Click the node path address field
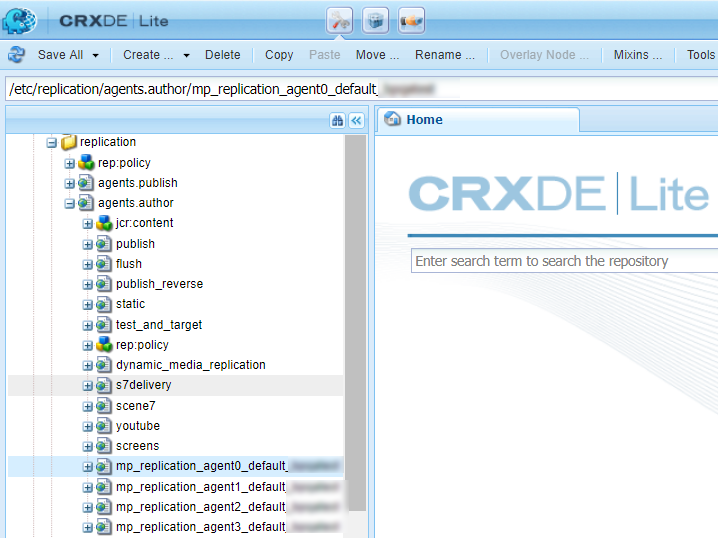 (361, 88)
